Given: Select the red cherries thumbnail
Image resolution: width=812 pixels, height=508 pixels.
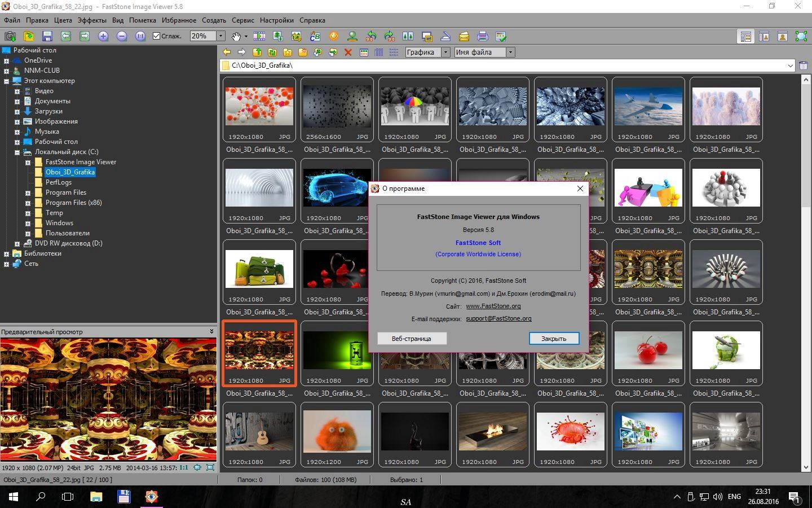Looking at the screenshot, I should [x=648, y=351].
